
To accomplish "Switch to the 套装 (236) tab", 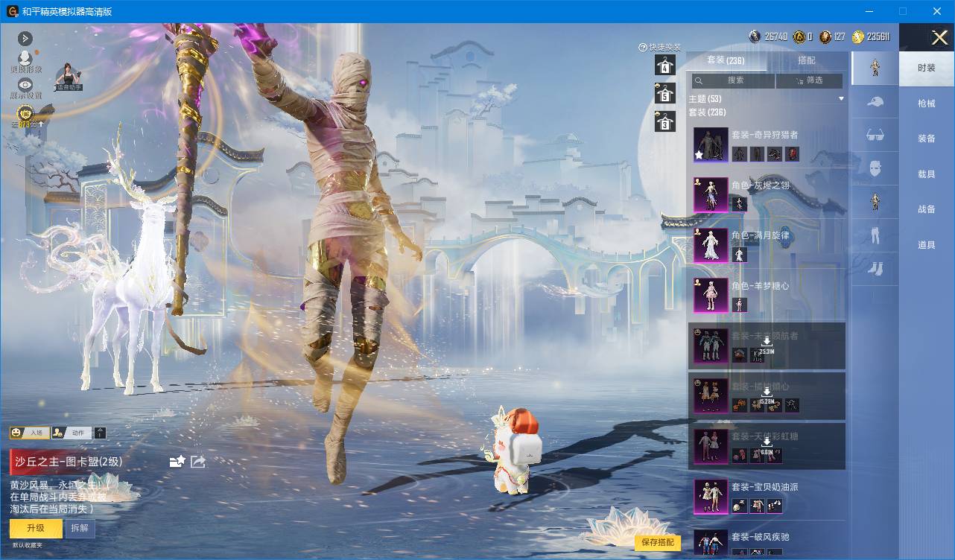I will (726, 60).
